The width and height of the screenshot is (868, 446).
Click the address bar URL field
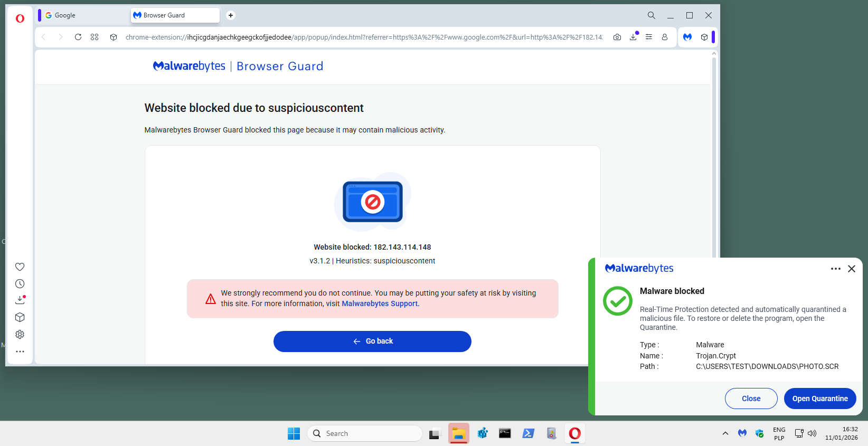[364, 37]
